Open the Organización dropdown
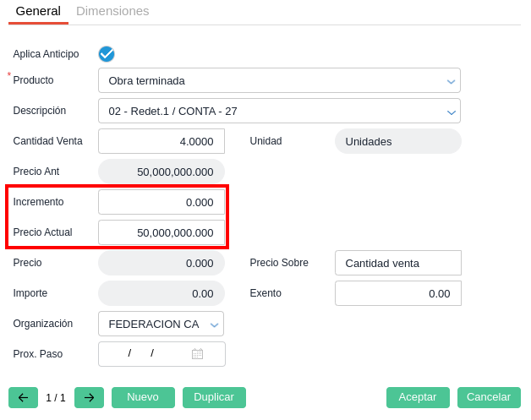Screen dimensions: 531x420 [215, 324]
